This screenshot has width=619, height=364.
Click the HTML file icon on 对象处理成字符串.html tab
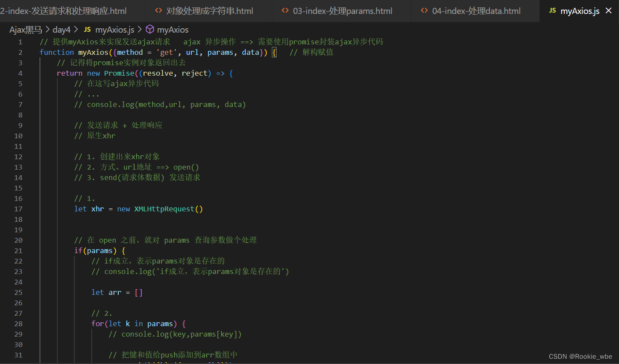coord(159,11)
